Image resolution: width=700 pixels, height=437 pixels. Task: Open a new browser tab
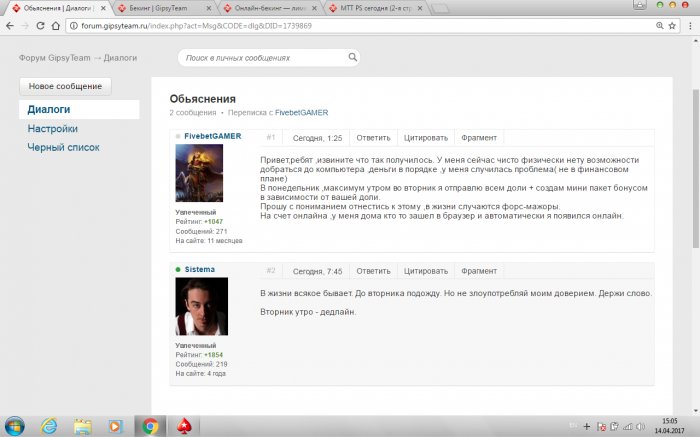pos(440,8)
